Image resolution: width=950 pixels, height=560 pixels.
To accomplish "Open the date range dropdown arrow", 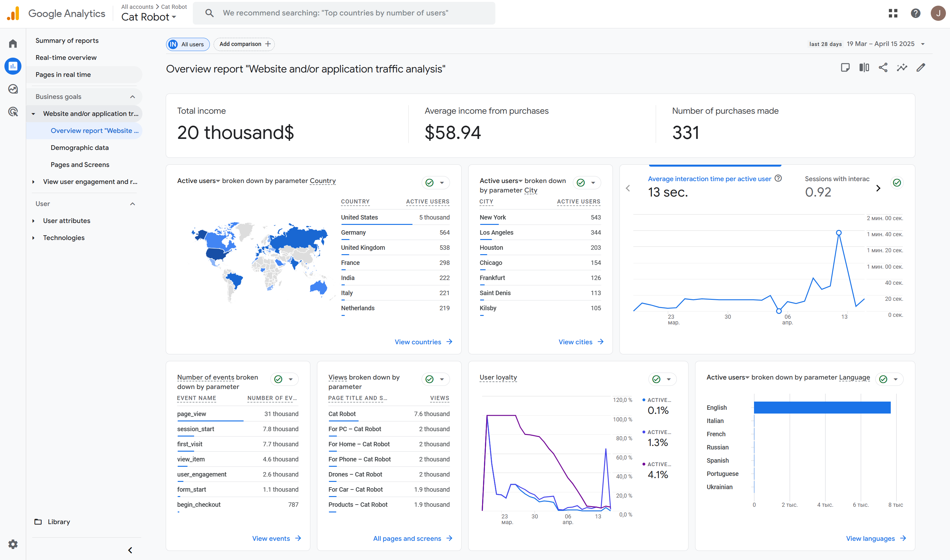I will pos(923,44).
